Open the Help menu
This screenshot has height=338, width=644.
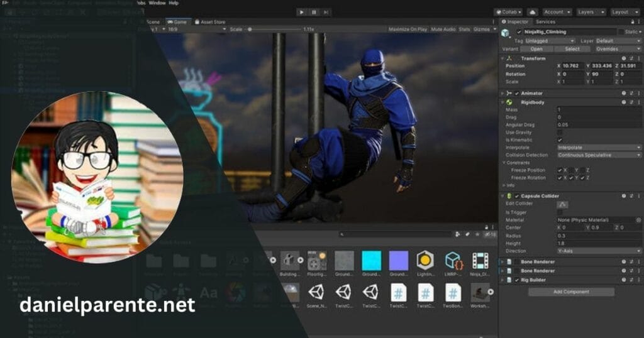(x=174, y=3)
